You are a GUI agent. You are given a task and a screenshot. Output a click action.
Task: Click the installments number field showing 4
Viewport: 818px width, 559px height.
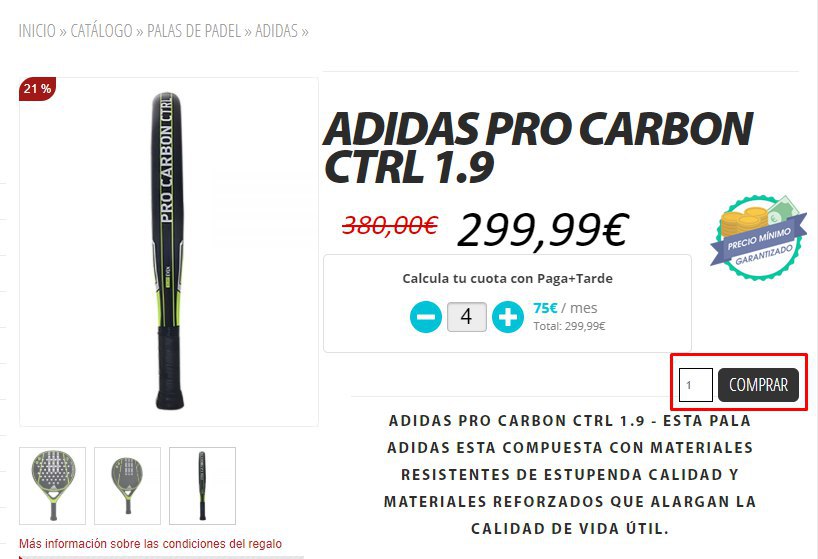(467, 317)
